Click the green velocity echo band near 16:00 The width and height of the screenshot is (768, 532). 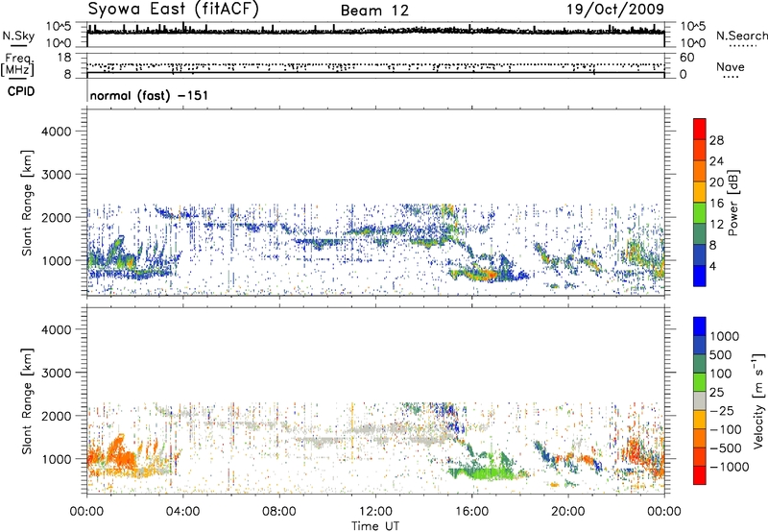tap(483, 473)
